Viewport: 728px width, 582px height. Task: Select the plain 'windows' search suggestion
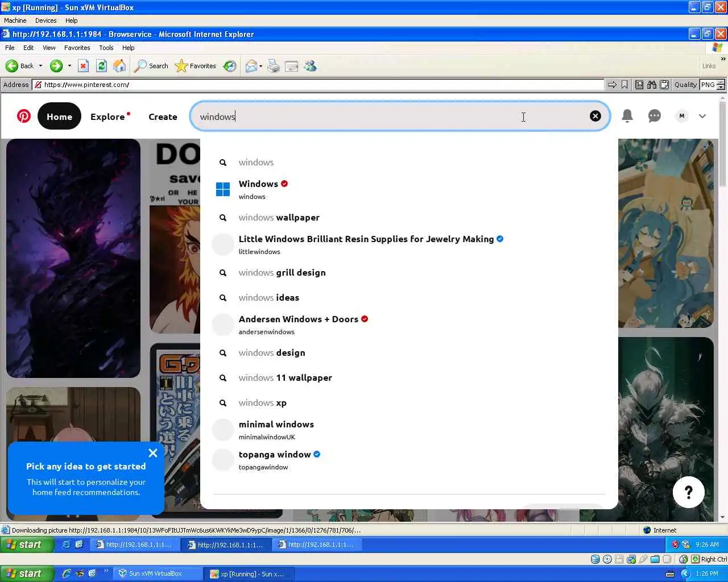point(409,162)
